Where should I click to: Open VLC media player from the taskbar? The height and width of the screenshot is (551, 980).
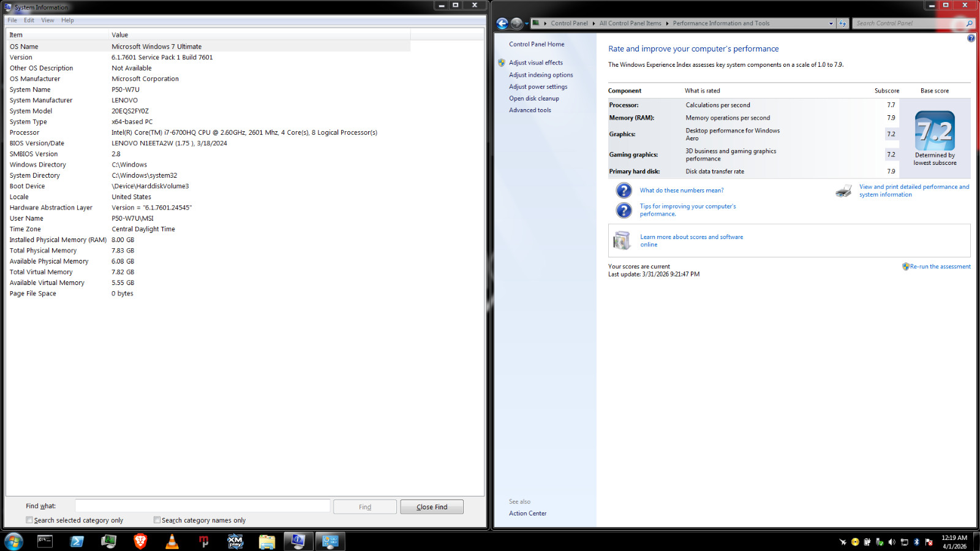coord(172,541)
